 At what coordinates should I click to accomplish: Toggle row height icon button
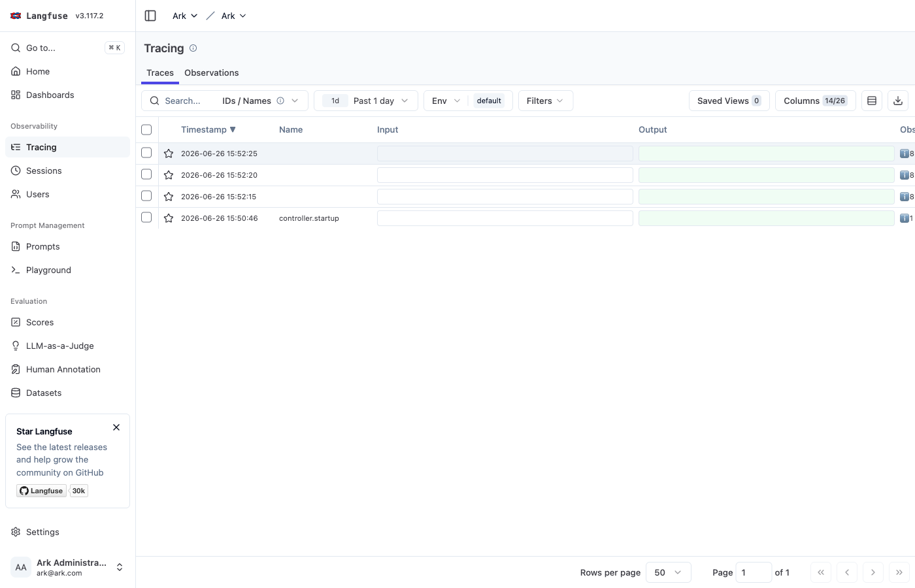[872, 101]
